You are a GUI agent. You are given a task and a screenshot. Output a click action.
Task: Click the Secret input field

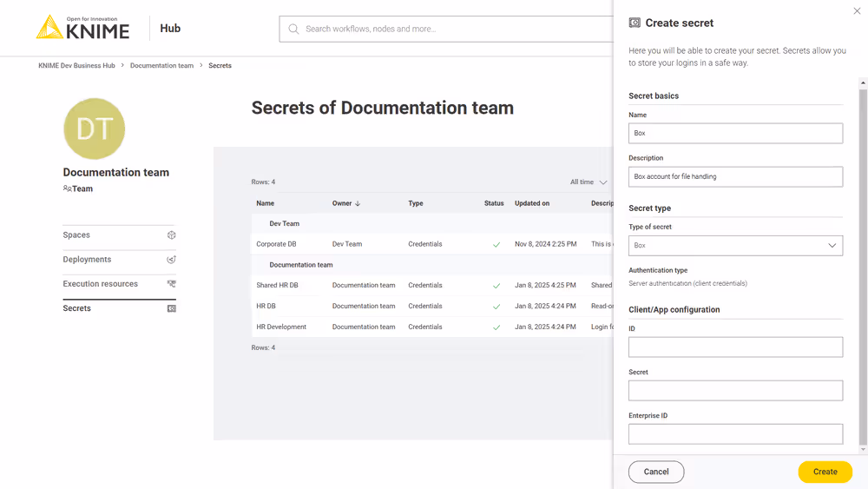(736, 391)
